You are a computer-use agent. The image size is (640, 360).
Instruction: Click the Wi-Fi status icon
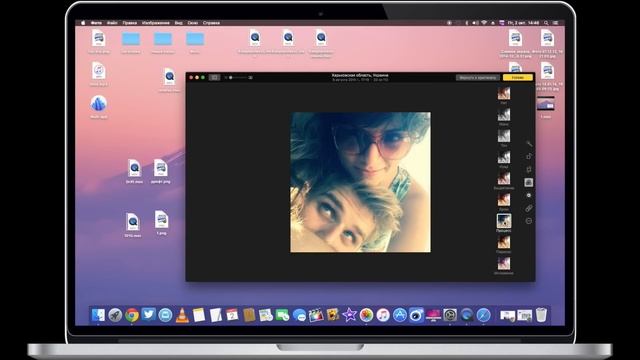click(484, 23)
